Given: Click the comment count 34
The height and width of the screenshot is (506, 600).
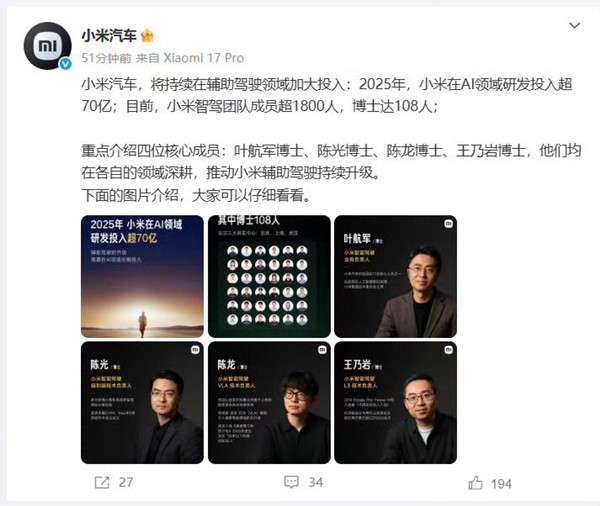Looking at the screenshot, I should click(316, 482).
